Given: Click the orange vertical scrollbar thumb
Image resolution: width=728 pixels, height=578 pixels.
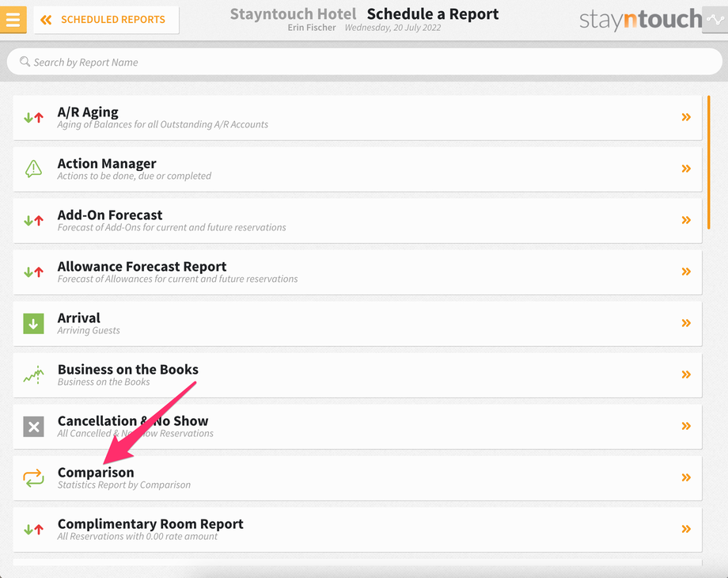Looking at the screenshot, I should pos(709,162).
